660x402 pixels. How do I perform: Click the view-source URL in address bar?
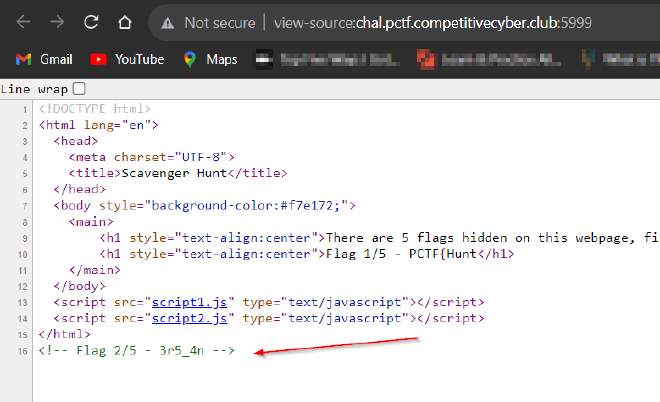pyautogui.click(x=433, y=23)
